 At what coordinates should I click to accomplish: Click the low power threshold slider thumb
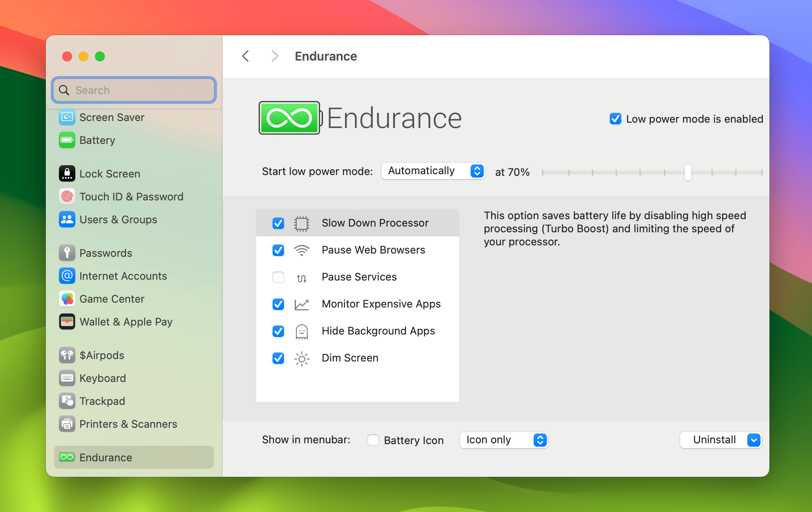click(688, 173)
